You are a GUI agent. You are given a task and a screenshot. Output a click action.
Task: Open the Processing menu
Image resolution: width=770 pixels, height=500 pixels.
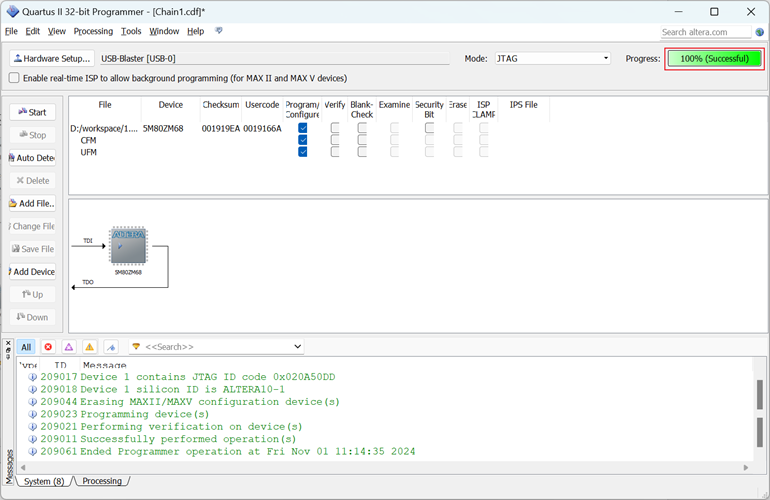tap(93, 31)
